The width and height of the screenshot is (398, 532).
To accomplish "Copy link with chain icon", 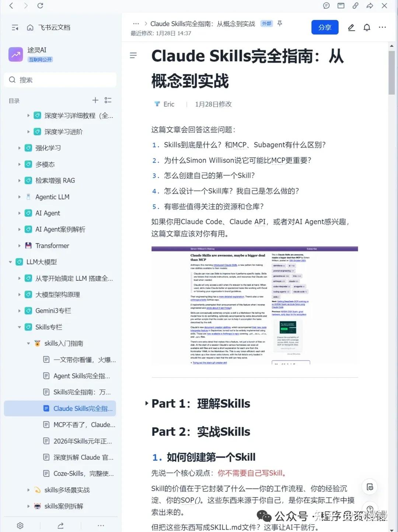I will coord(355,6).
